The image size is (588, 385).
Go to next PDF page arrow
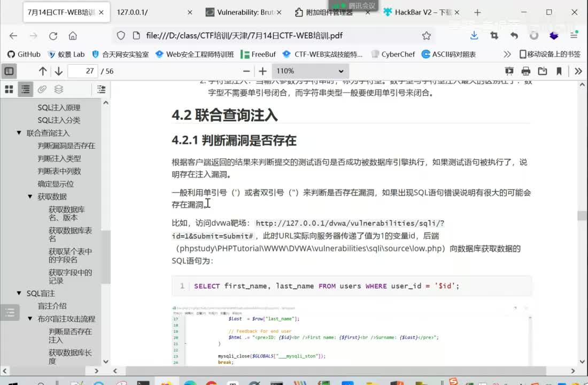tap(58, 71)
